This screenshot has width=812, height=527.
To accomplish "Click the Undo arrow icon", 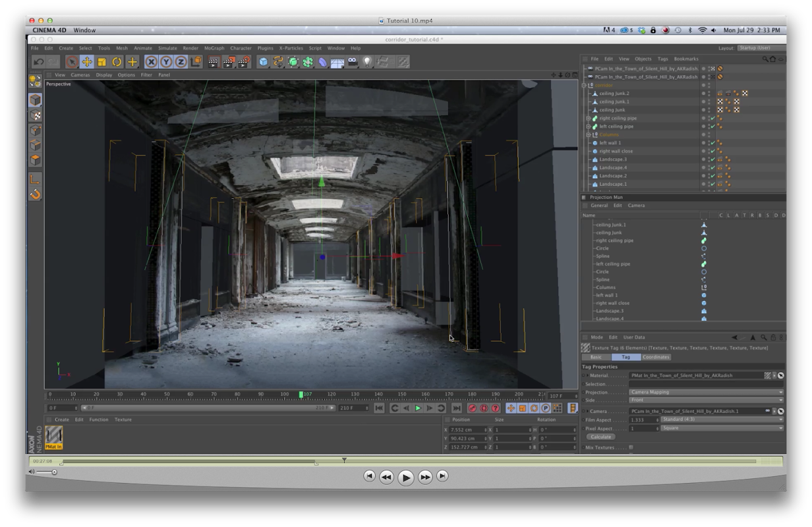I will [x=39, y=62].
